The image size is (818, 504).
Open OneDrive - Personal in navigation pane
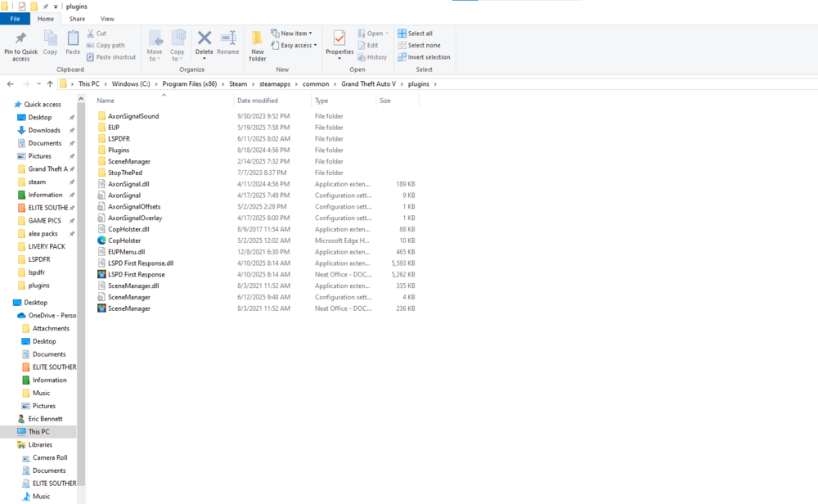click(x=52, y=316)
